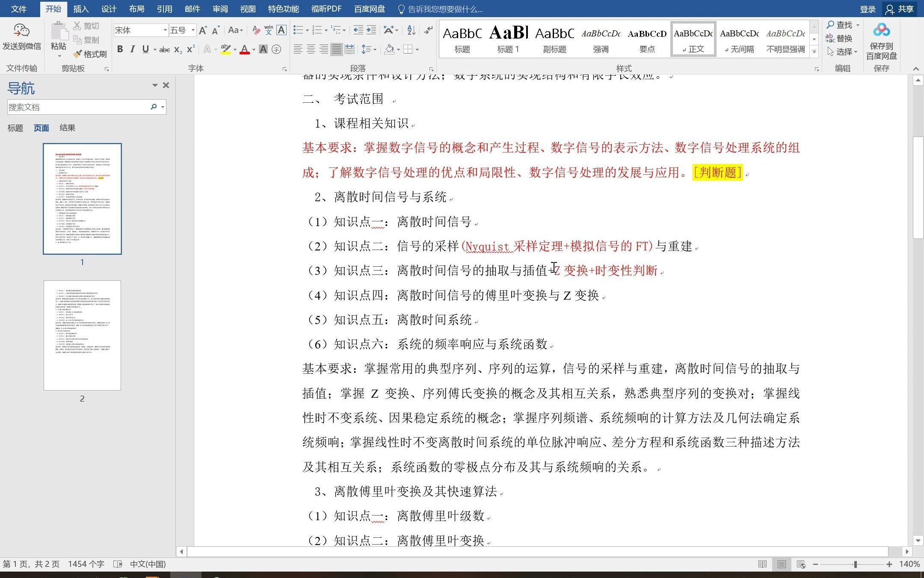Switch to Read Mode view icon
Image resolution: width=924 pixels, height=578 pixels.
(762, 564)
